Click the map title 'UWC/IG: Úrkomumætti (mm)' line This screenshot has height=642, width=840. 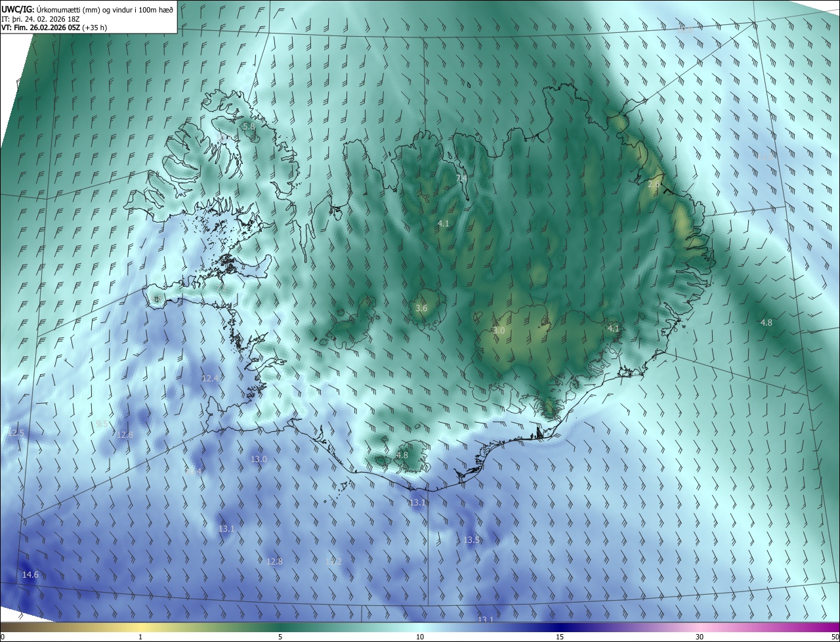87,9
